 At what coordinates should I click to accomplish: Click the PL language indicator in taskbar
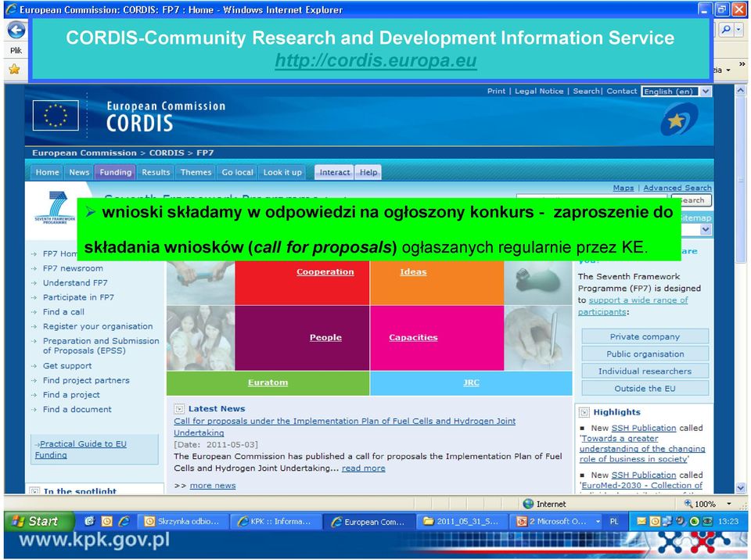click(614, 521)
